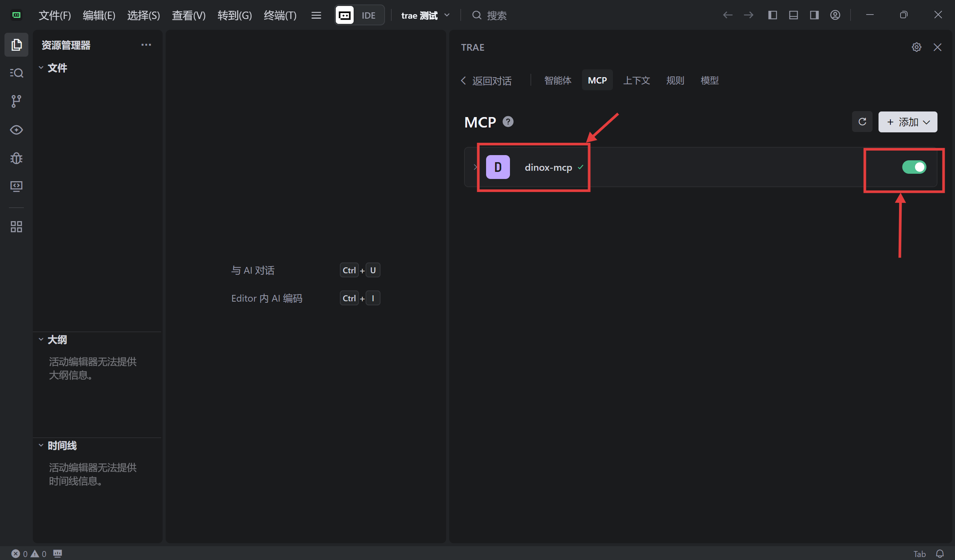Open the eye-shaped preview icon in sidebar

coord(16,130)
